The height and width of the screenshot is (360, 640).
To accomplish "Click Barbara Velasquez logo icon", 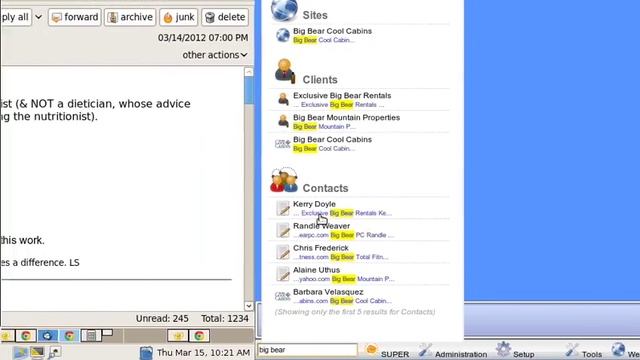I will (282, 296).
